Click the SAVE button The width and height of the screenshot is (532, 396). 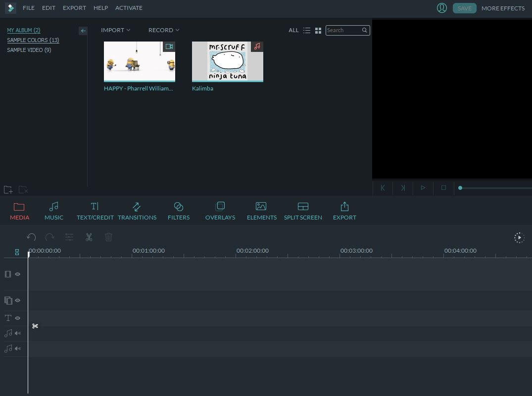pyautogui.click(x=464, y=8)
